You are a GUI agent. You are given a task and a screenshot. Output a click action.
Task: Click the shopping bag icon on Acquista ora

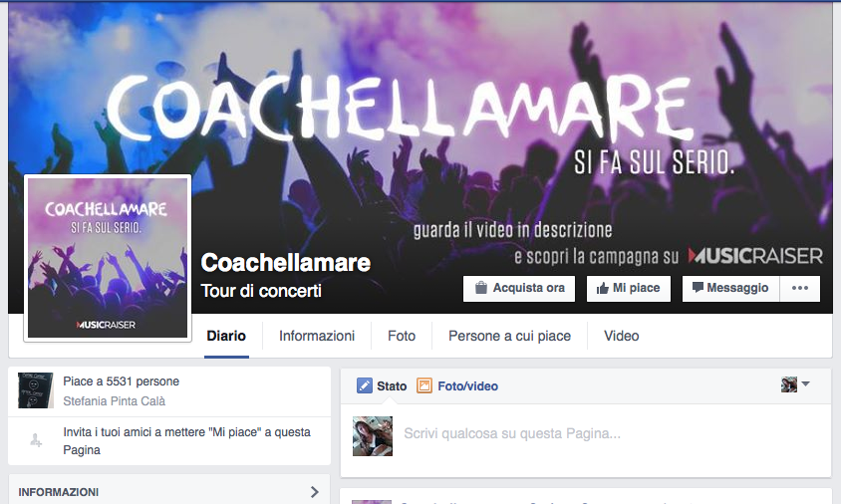481,288
